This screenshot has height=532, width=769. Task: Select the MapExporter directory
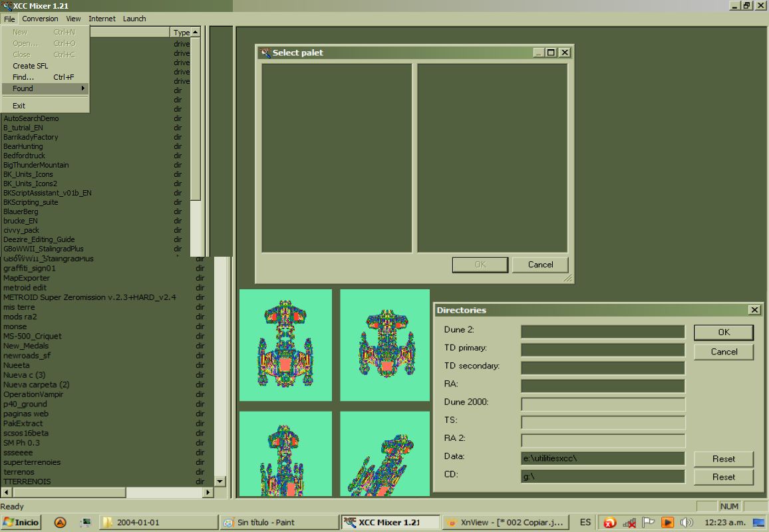27,278
